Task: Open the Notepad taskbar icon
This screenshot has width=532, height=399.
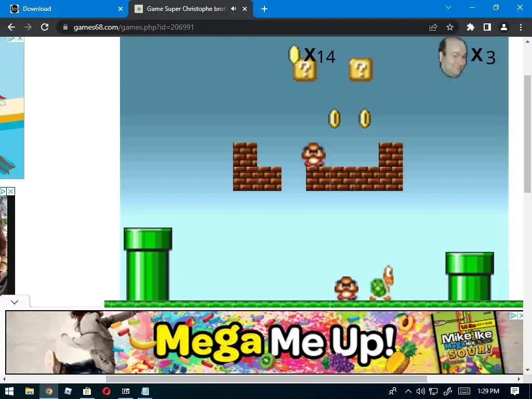Action: tap(145, 391)
